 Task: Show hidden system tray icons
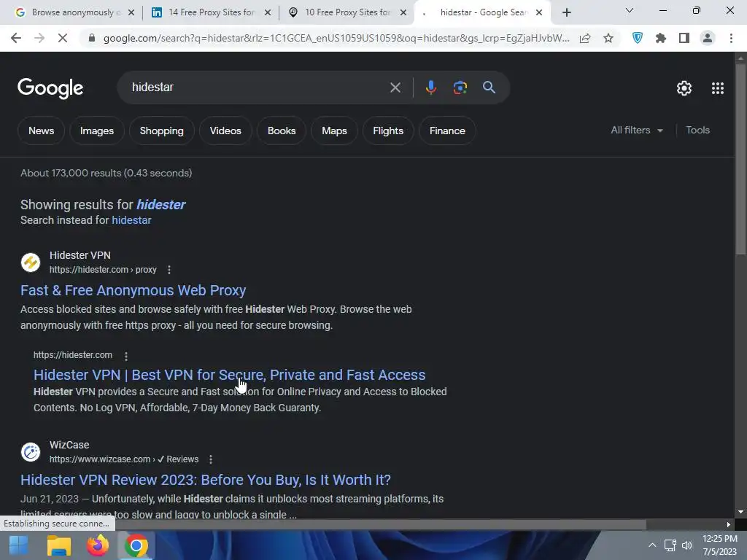652,545
